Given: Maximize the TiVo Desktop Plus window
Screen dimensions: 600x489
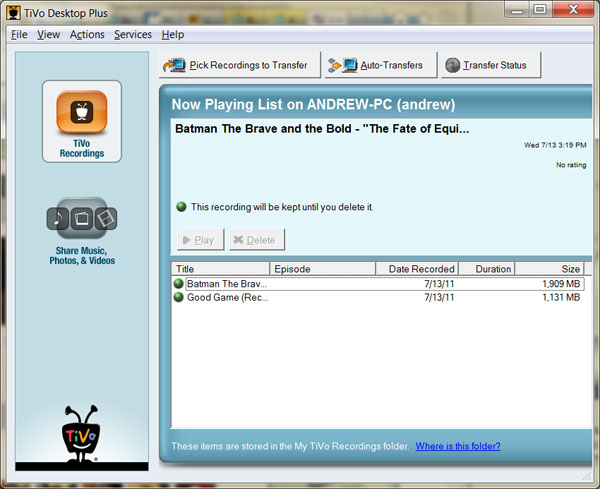Looking at the screenshot, I should coord(540,10).
